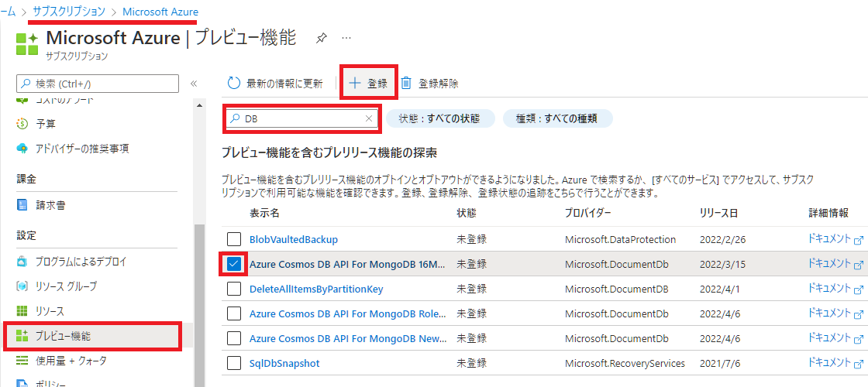Sort by プロバイダー column header

588,214
